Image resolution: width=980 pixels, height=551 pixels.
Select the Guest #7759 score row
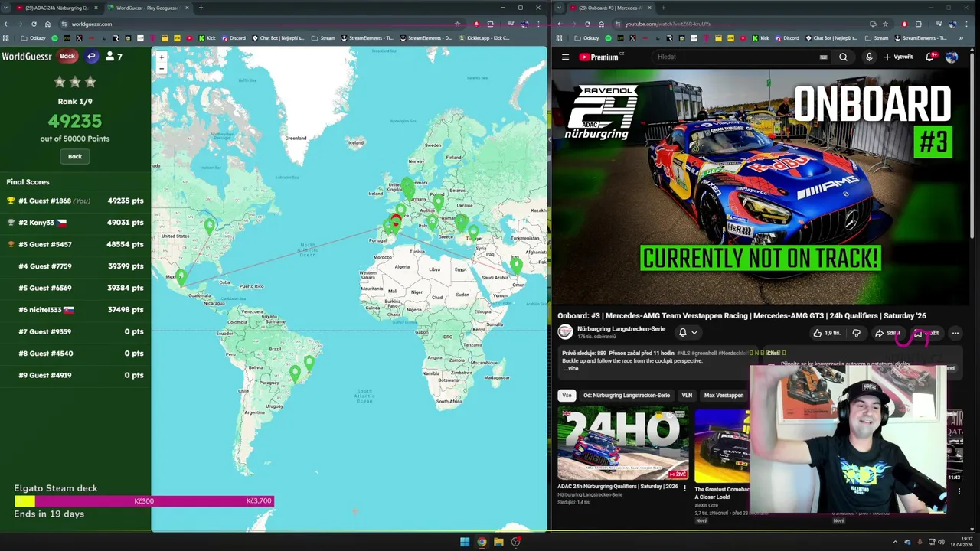pyautogui.click(x=75, y=266)
